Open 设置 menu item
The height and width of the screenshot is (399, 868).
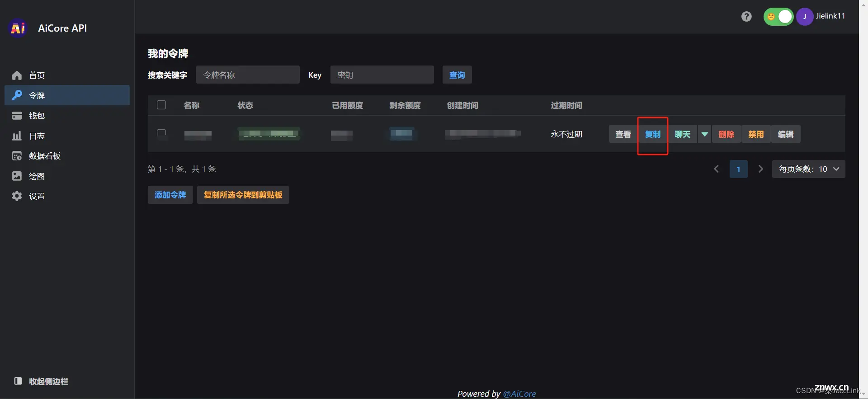coord(67,196)
